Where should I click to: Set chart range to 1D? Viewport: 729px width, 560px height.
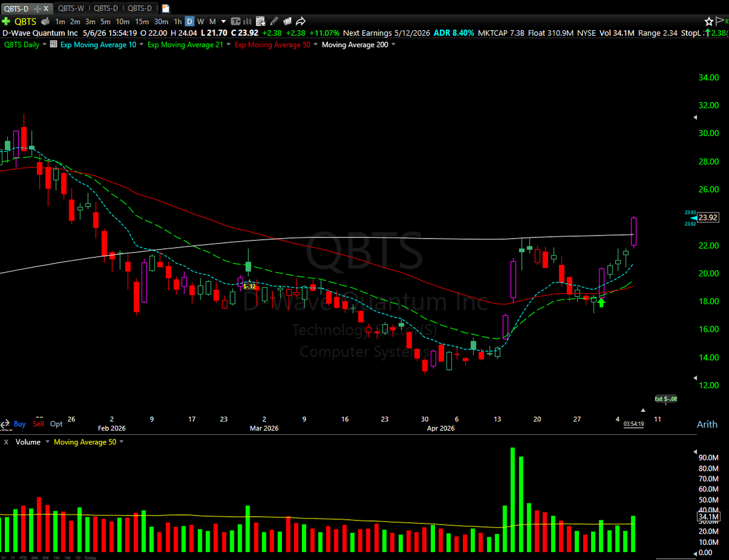tap(78, 558)
